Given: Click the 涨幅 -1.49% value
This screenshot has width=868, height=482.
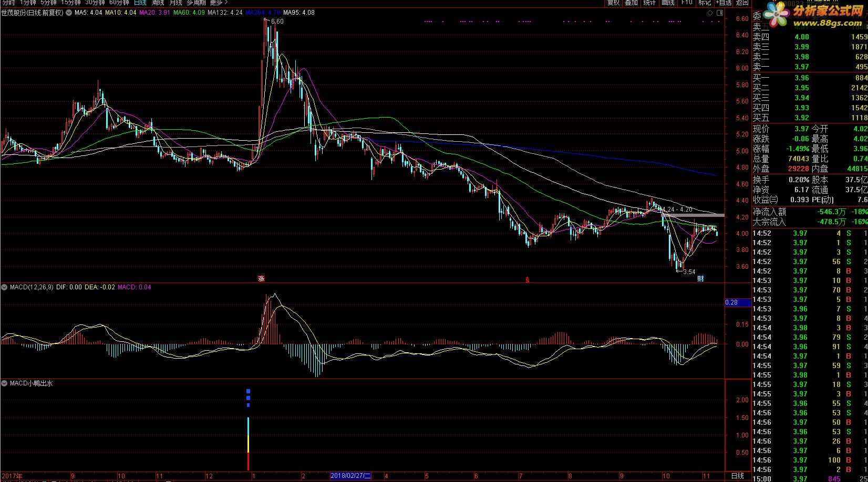Looking at the screenshot, I should pos(797,149).
